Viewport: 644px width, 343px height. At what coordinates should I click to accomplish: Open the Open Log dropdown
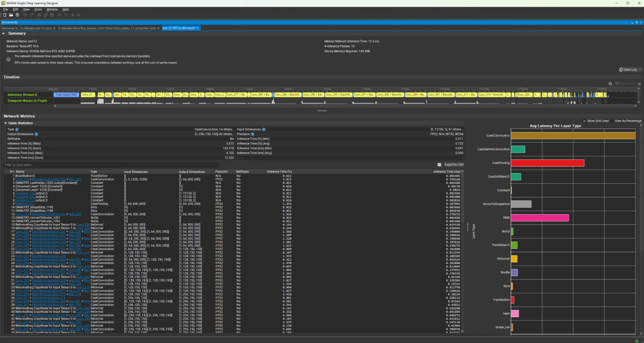630,70
